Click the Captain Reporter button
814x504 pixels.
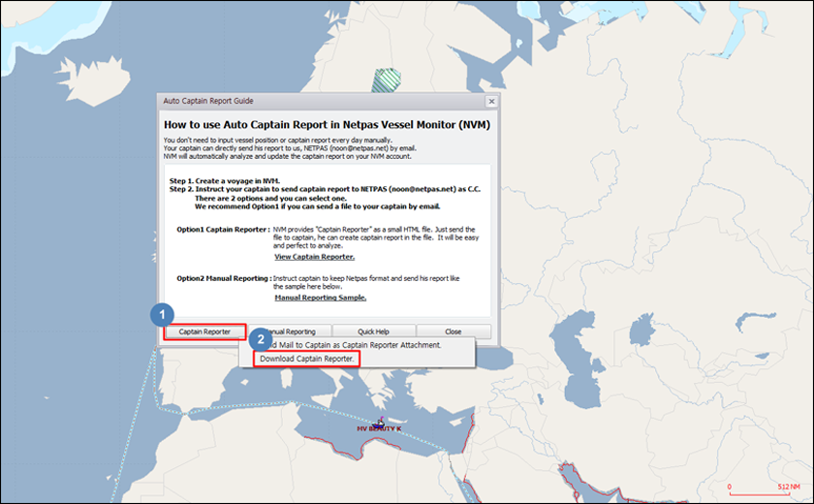point(204,331)
